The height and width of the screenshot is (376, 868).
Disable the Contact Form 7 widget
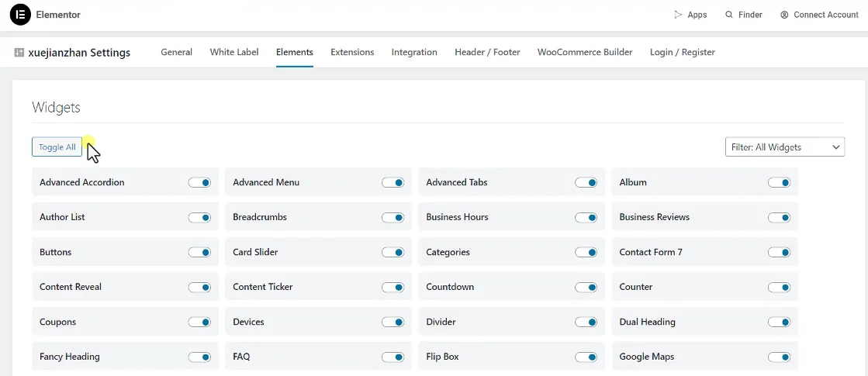[x=779, y=253]
